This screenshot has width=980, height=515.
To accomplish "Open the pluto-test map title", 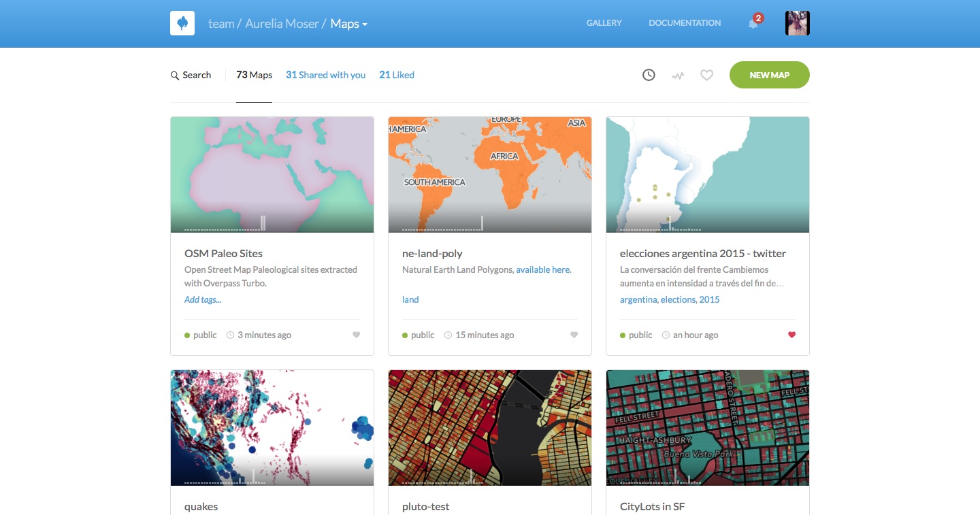I will point(426,507).
